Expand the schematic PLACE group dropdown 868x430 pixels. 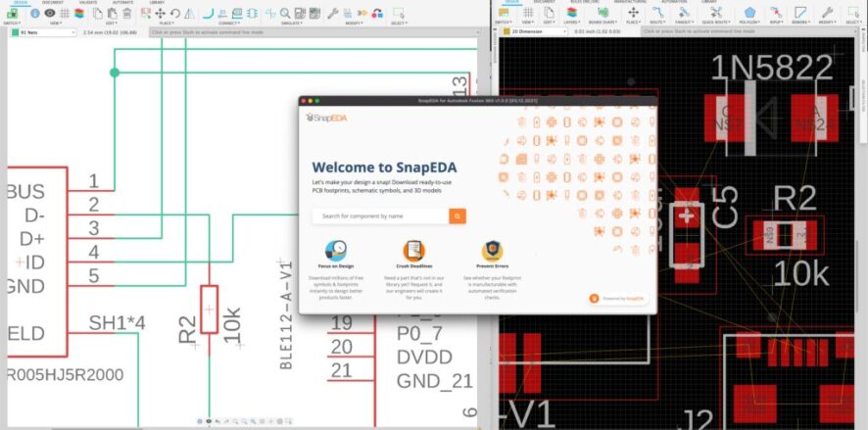click(x=166, y=24)
